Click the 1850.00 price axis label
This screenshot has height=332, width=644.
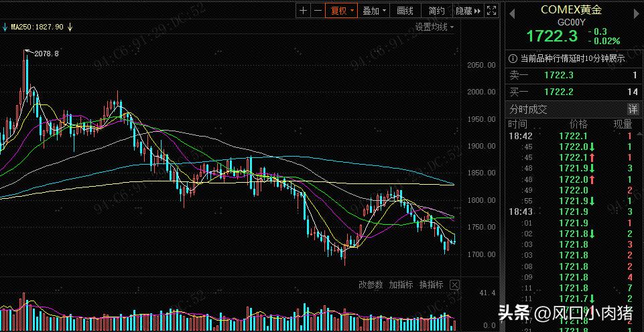481,173
